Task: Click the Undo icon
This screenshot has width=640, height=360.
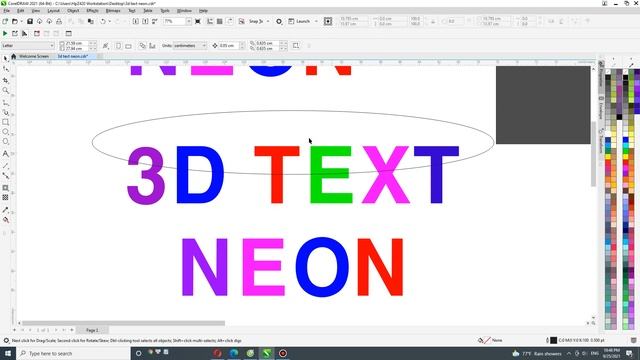Action: 103,21
